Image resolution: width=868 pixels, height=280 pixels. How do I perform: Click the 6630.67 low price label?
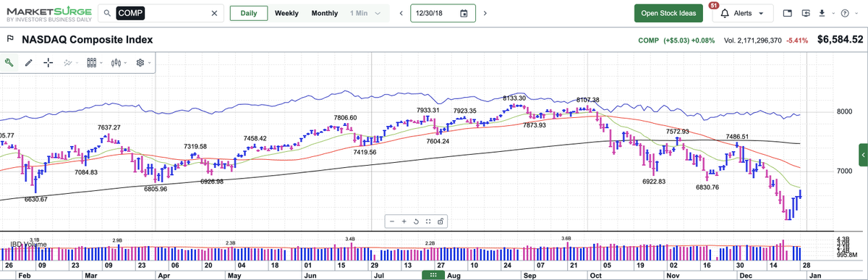(35, 199)
